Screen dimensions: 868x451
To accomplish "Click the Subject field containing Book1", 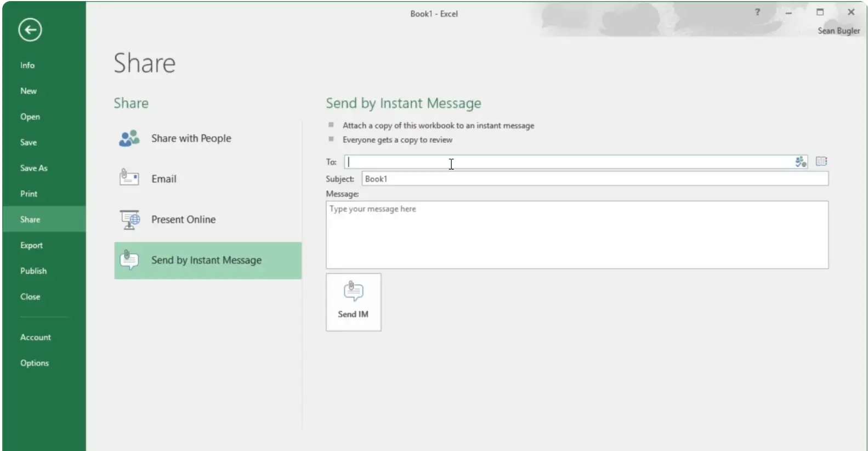I will point(594,179).
